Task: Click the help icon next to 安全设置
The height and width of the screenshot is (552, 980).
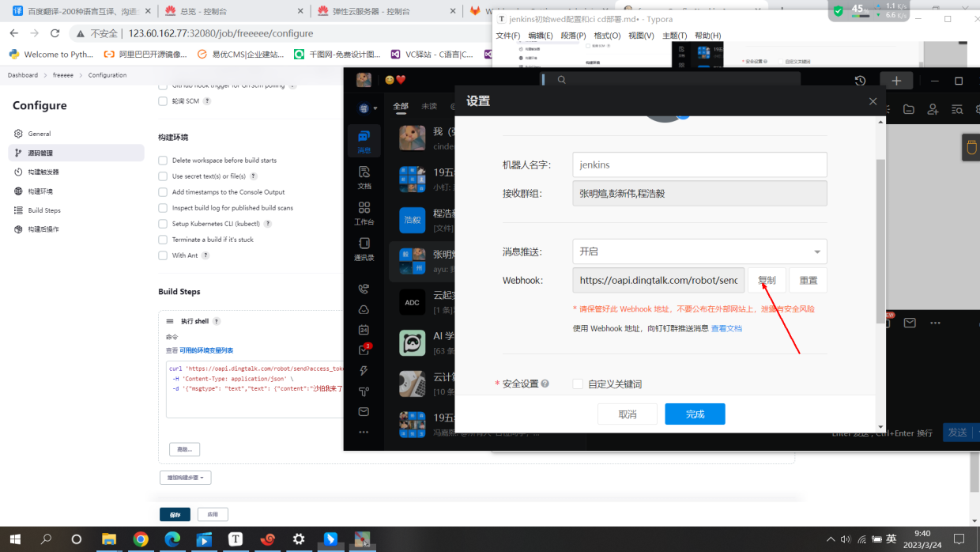Action: [x=545, y=384]
